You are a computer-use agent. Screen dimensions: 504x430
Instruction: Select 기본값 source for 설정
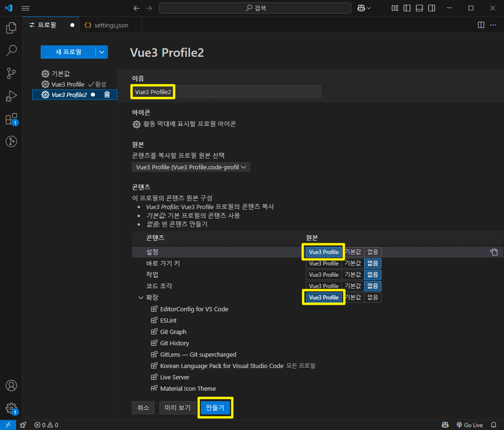point(353,252)
